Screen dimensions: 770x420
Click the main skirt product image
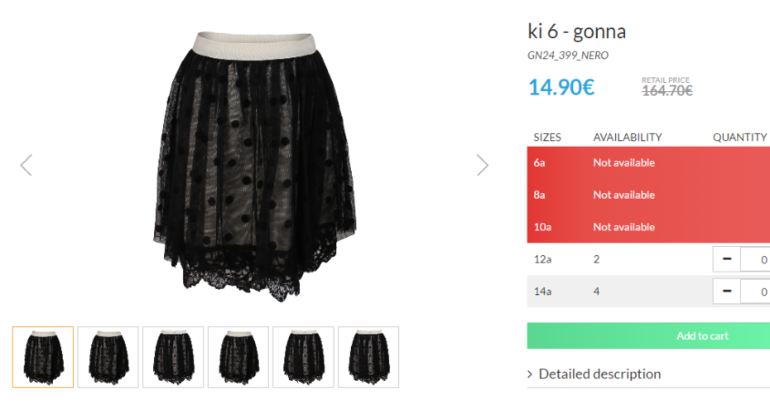254,166
